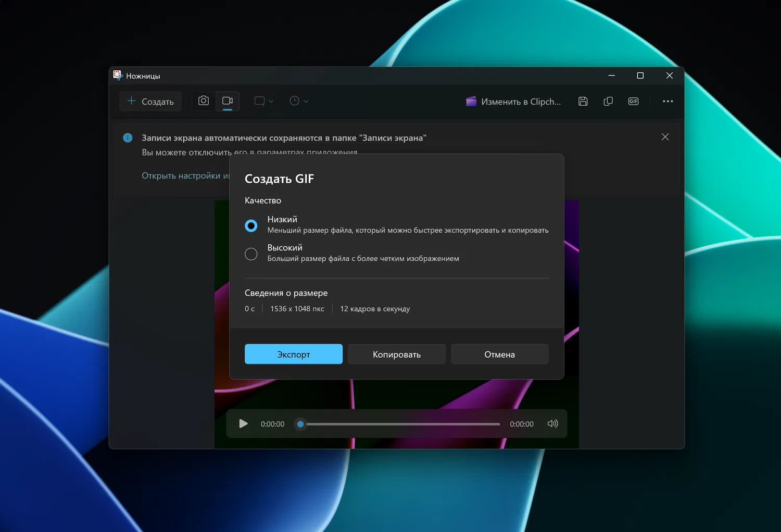Play the recorded video
The width and height of the screenshot is (781, 532).
[x=243, y=424]
